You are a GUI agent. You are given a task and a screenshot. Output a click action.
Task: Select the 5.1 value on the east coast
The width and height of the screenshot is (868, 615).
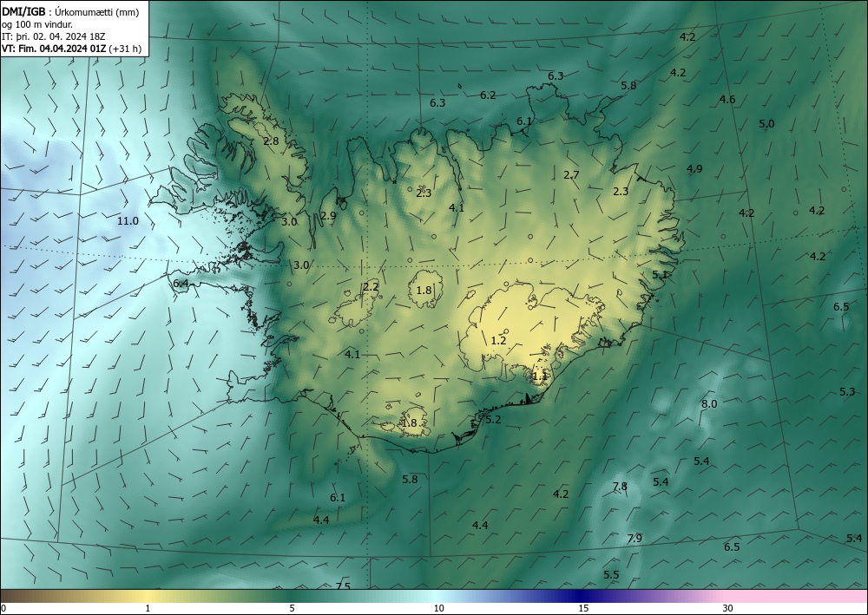click(x=660, y=275)
